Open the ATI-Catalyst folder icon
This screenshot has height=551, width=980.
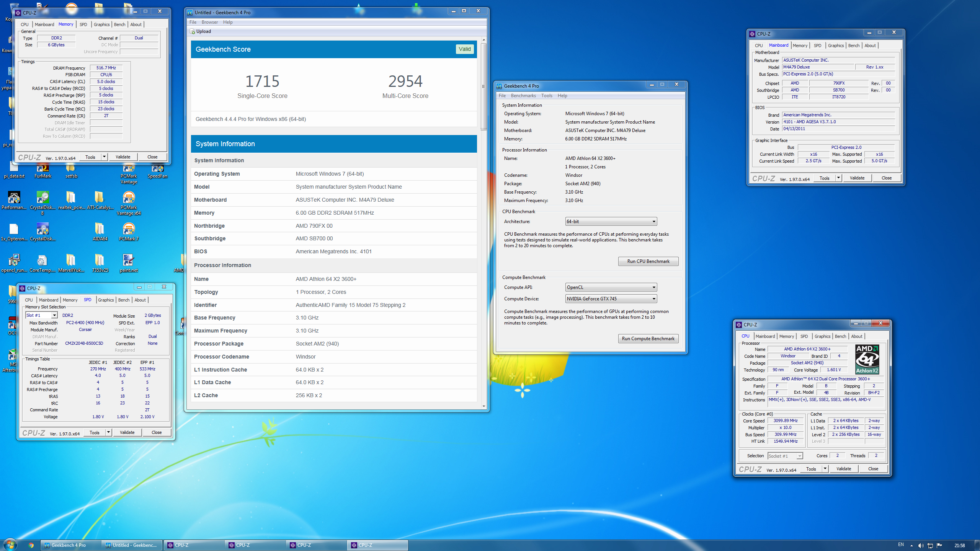pyautogui.click(x=100, y=201)
